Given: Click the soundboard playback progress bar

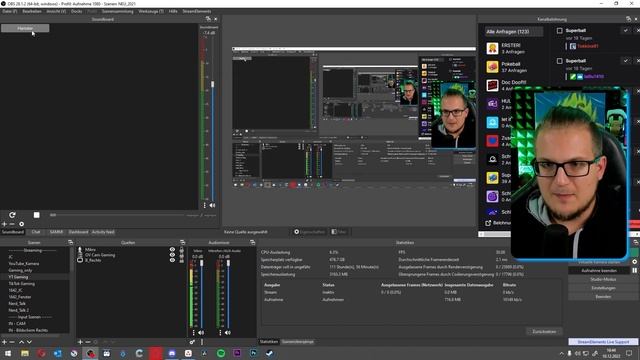Looking at the screenshot, I should pyautogui.click(x=117, y=215).
